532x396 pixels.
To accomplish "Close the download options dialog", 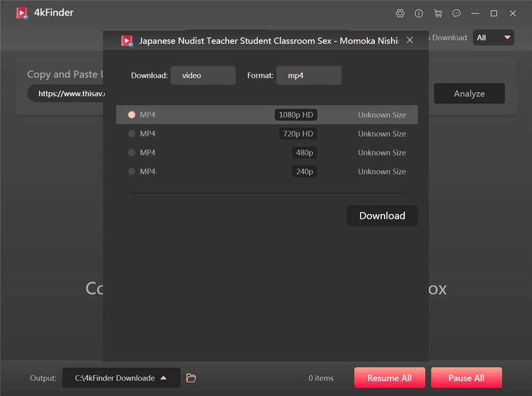I will point(410,40).
